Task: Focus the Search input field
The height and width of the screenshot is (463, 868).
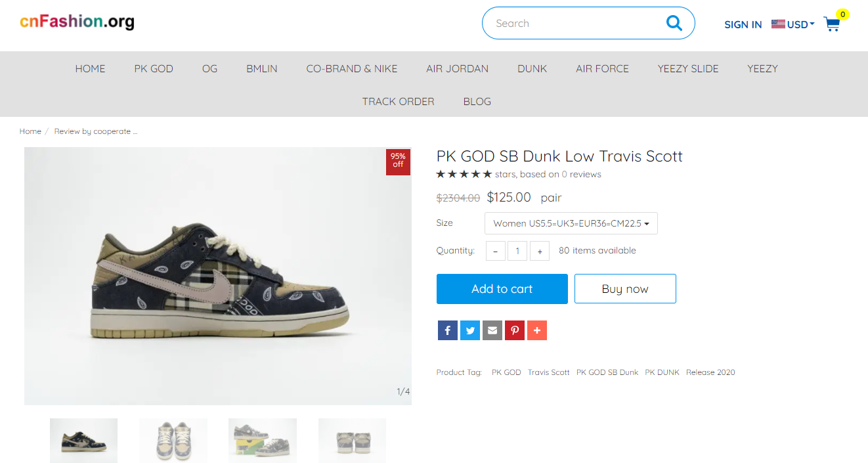Action: [x=575, y=23]
